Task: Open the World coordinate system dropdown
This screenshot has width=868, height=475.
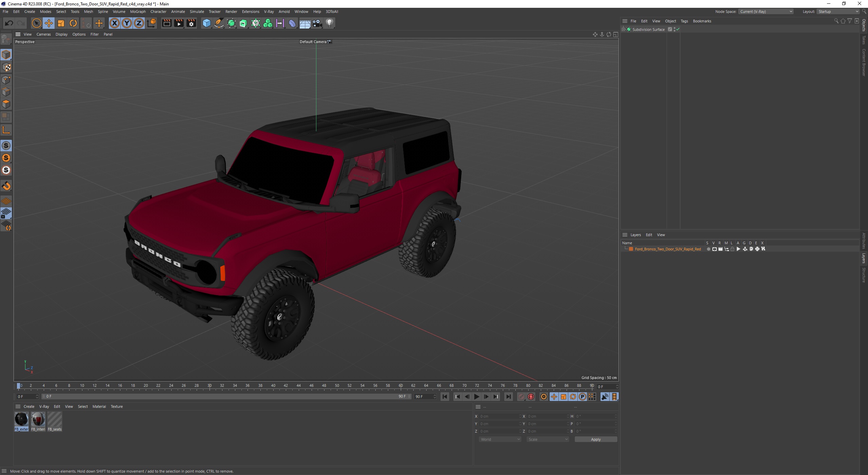Action: click(500, 439)
